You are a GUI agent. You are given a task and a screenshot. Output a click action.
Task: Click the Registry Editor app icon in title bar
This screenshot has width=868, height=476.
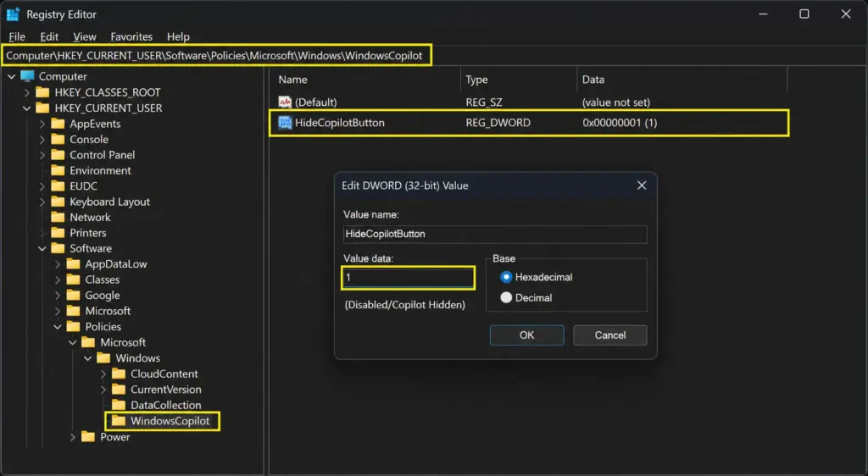pos(13,14)
